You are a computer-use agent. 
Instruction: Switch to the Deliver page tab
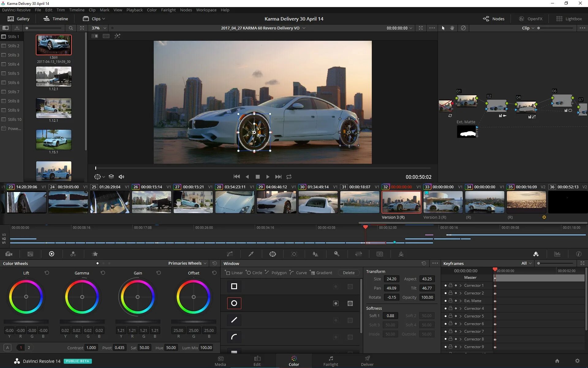pyautogui.click(x=367, y=361)
